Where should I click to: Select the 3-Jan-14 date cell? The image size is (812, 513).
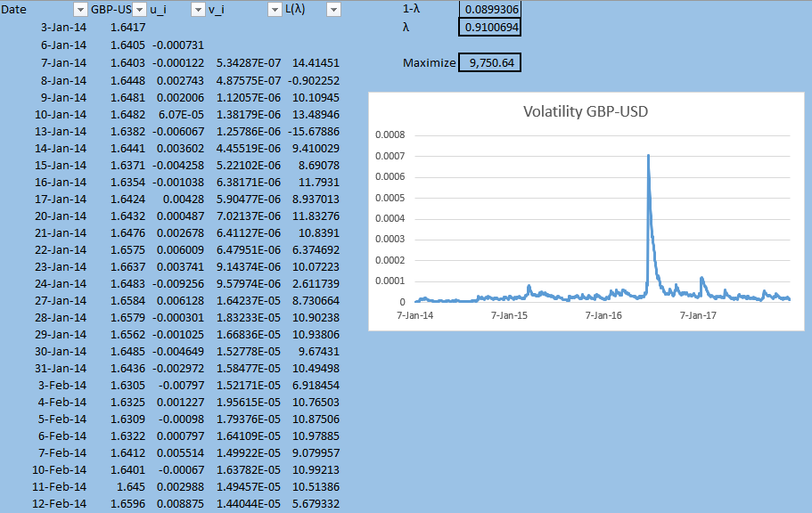[x=63, y=28]
